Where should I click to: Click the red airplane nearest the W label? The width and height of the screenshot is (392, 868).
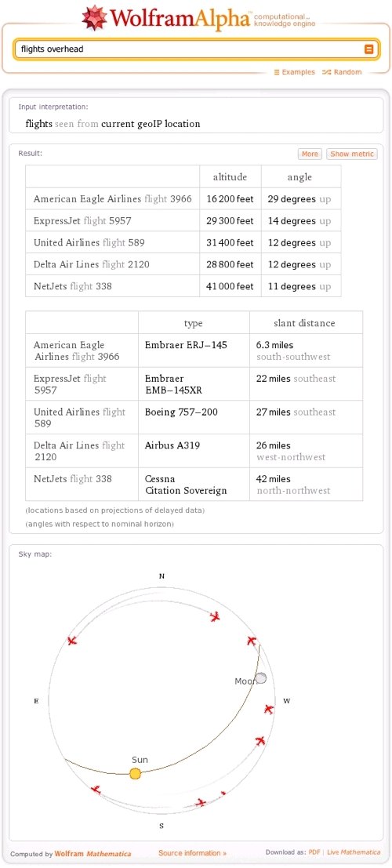[269, 709]
